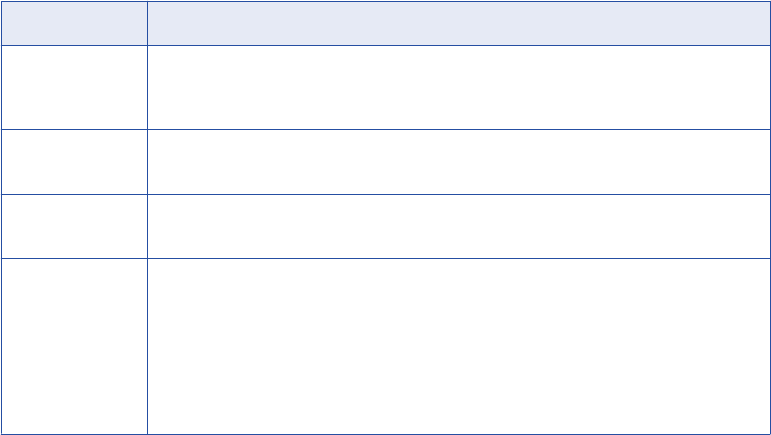Screen dimensions: 771x435
Task: Click the column divider in the header row
Action: click(147, 23)
